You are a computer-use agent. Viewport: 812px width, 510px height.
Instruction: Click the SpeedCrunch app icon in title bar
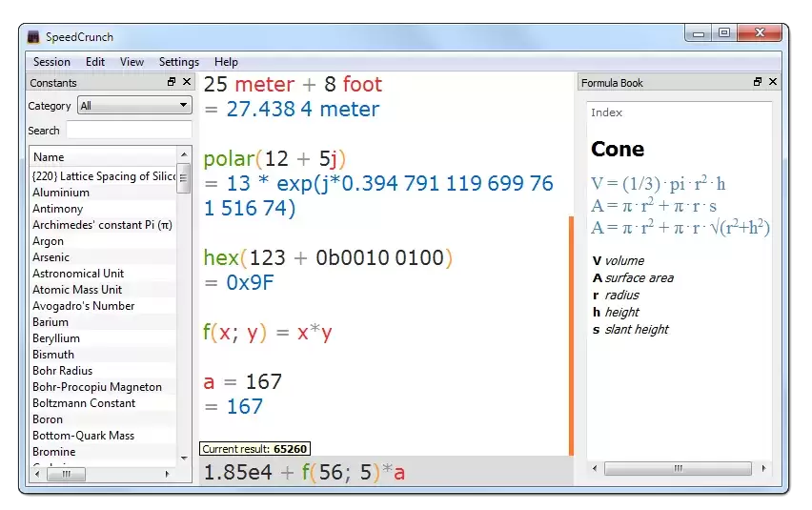(x=33, y=37)
